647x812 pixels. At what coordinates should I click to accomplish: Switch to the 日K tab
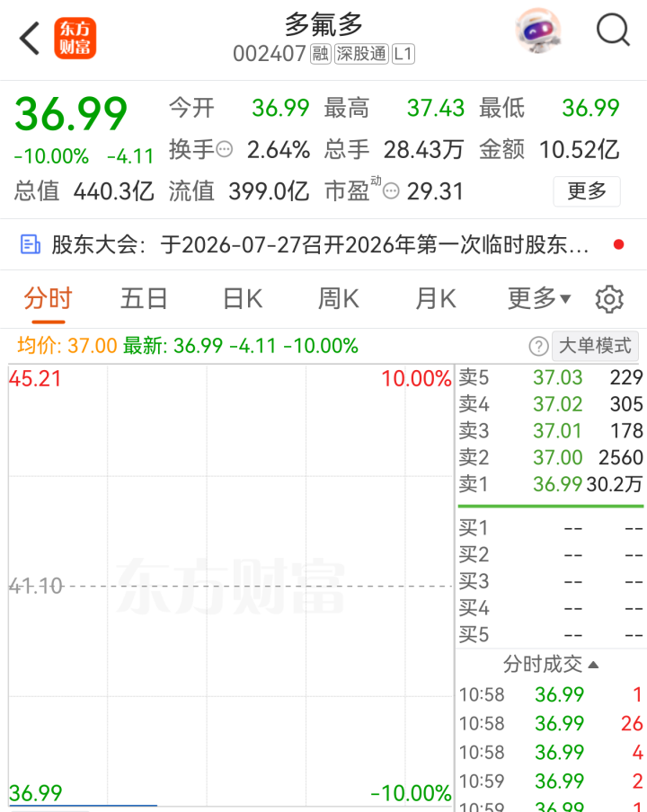[x=243, y=299]
